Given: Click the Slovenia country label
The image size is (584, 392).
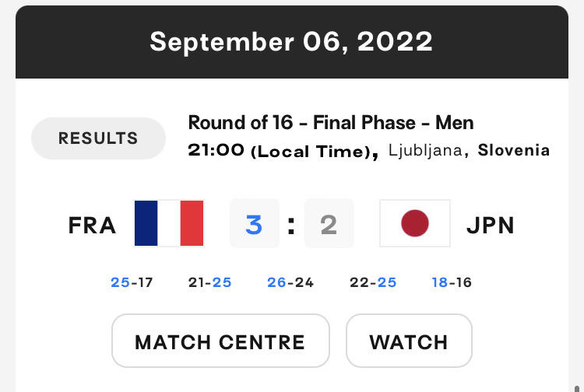Looking at the screenshot, I should coord(514,150).
